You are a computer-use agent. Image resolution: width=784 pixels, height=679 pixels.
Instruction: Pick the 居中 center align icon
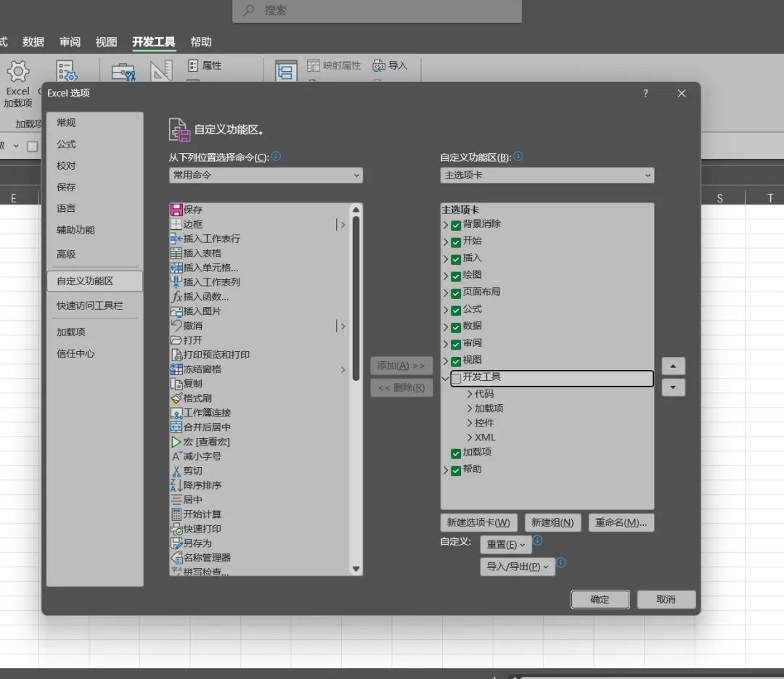(176, 500)
